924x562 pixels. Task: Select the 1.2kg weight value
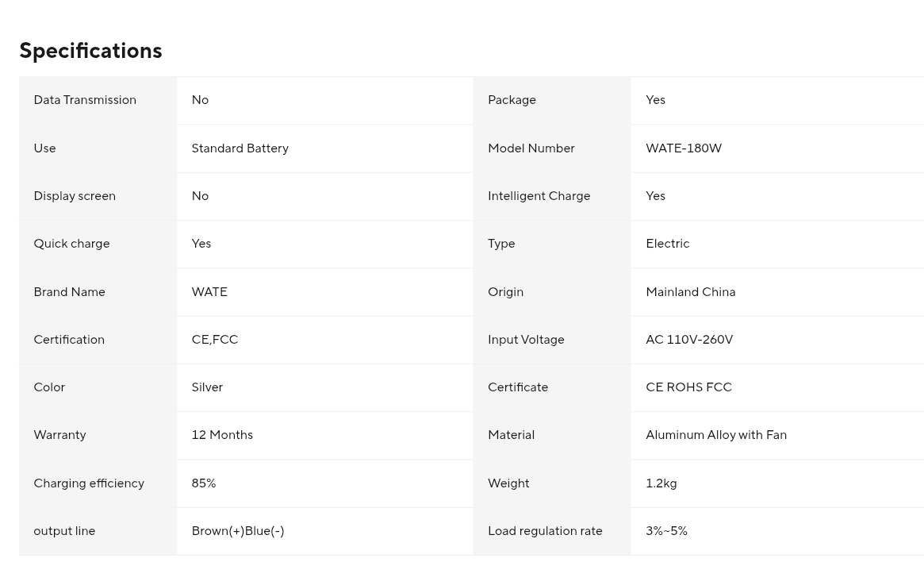(661, 483)
